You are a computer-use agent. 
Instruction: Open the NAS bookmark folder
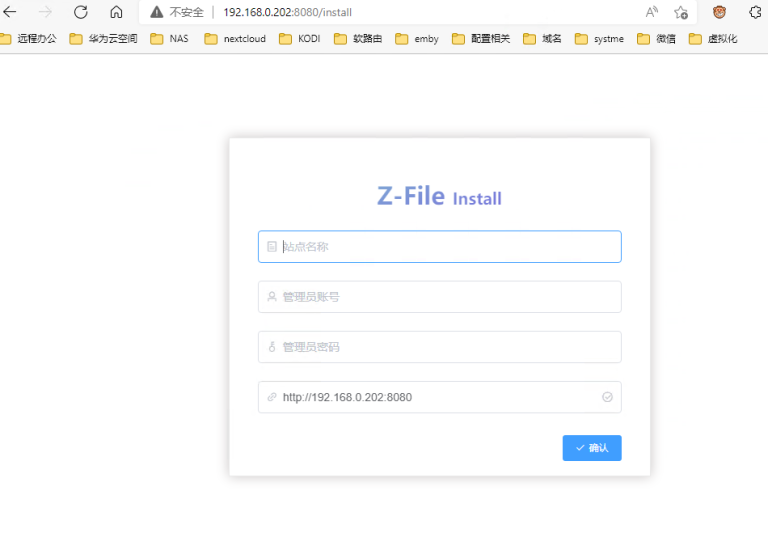pos(169,39)
